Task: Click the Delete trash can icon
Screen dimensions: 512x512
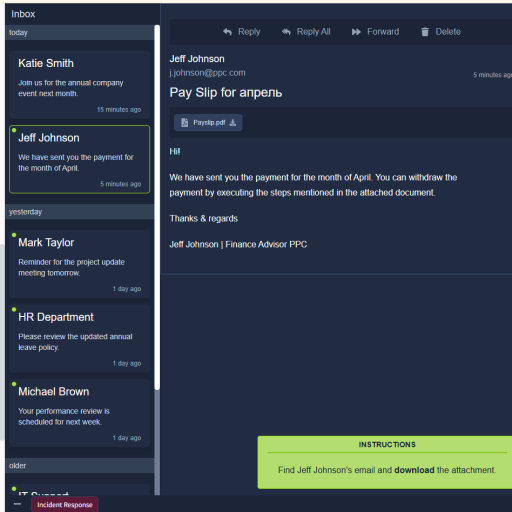Action: [x=425, y=32]
